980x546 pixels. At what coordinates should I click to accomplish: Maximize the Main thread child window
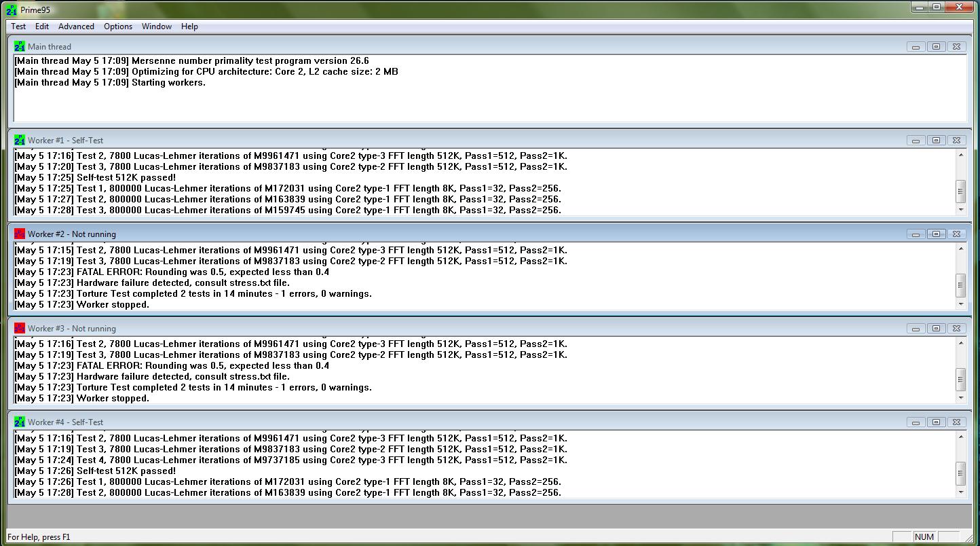coord(936,47)
